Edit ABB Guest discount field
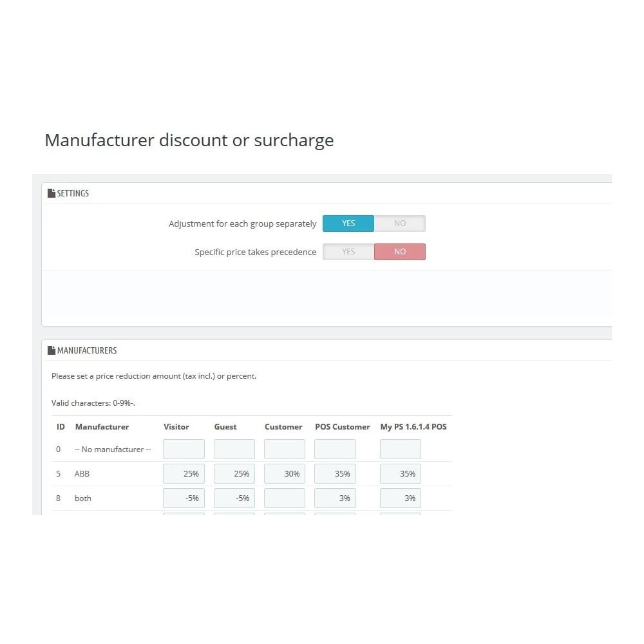 point(234,474)
